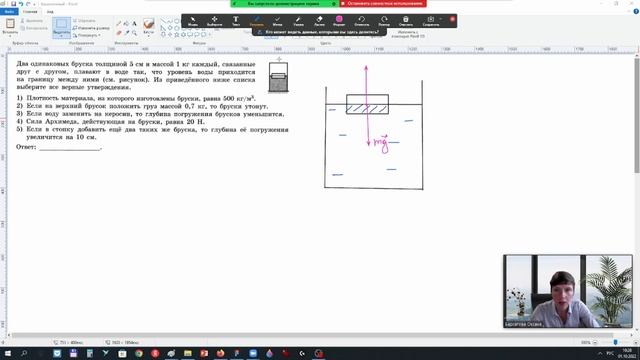Undo the last annotation
The image size is (640, 360).
pyautogui.click(x=362, y=21)
